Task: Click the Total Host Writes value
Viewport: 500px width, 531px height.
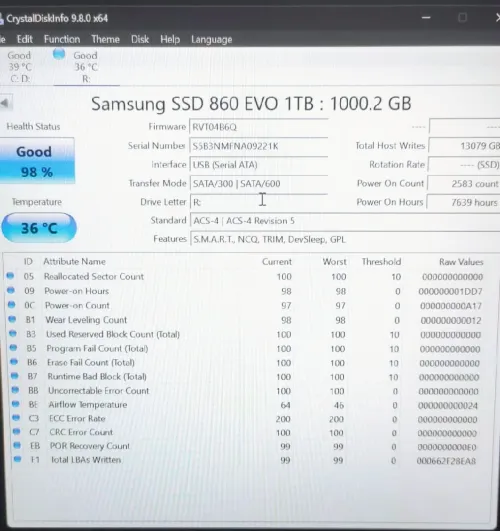Action: (x=464, y=146)
